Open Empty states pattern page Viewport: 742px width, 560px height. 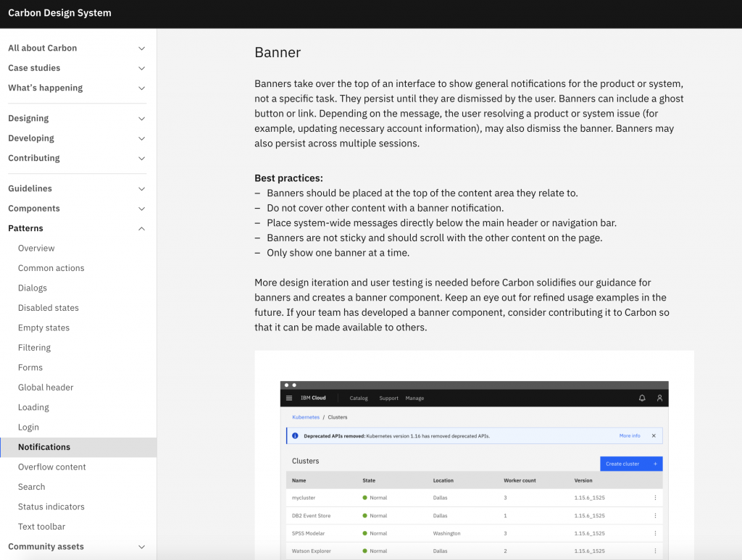(43, 327)
